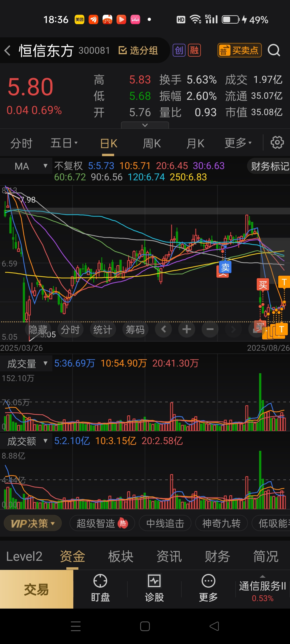Open the Level2 tab
The height and width of the screenshot is (644, 290).
[24, 557]
